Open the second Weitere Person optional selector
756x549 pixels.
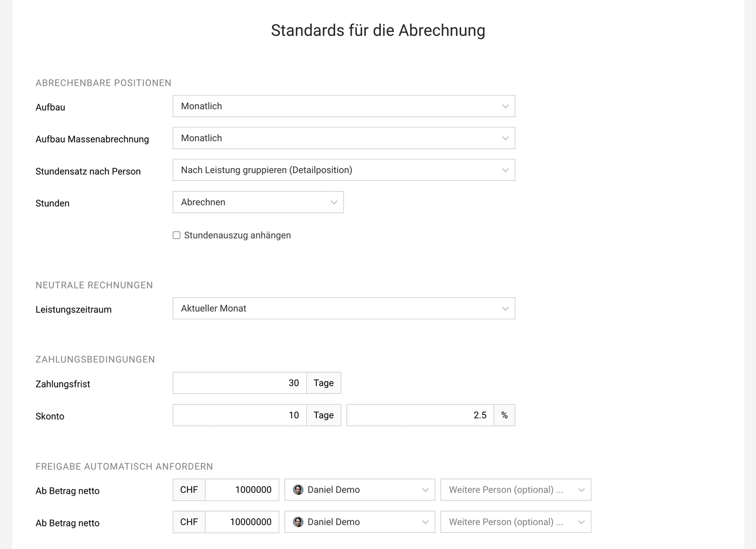(x=515, y=522)
